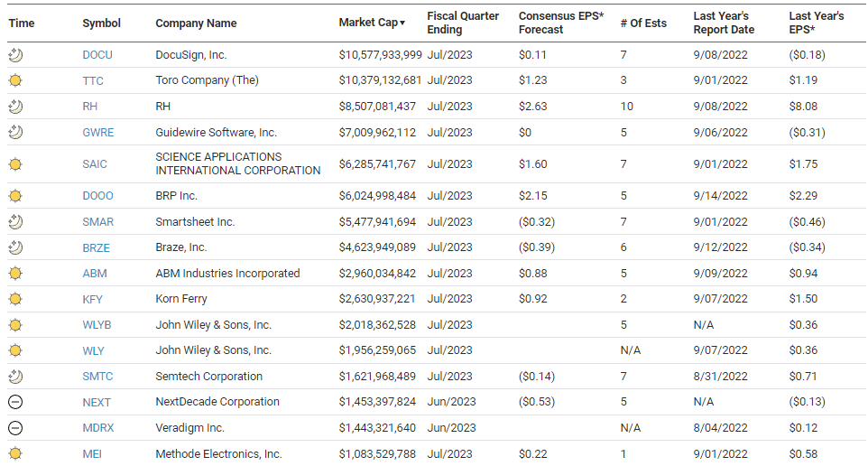The image size is (868, 466).
Task: Click the sun icon beside SAIC
Action: coord(15,164)
